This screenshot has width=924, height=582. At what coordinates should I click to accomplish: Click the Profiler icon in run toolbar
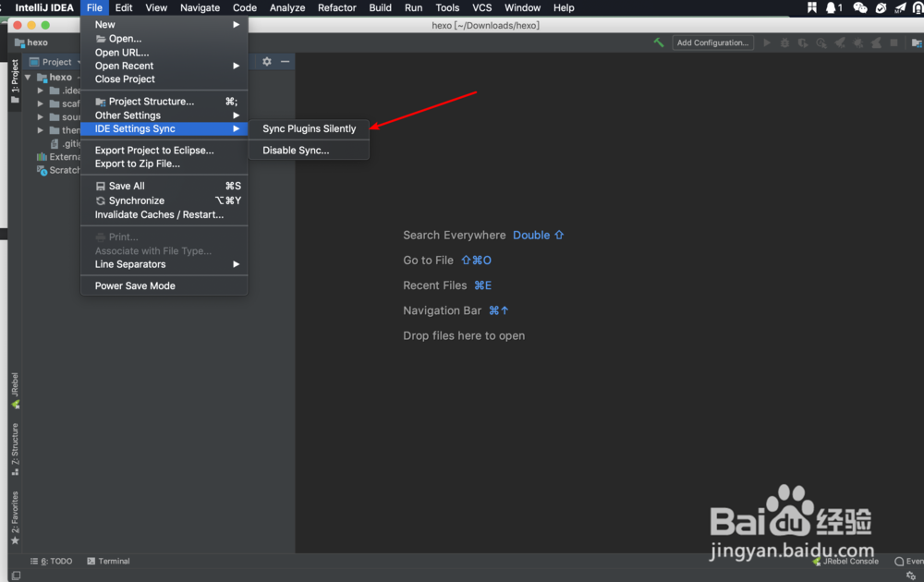tap(821, 42)
